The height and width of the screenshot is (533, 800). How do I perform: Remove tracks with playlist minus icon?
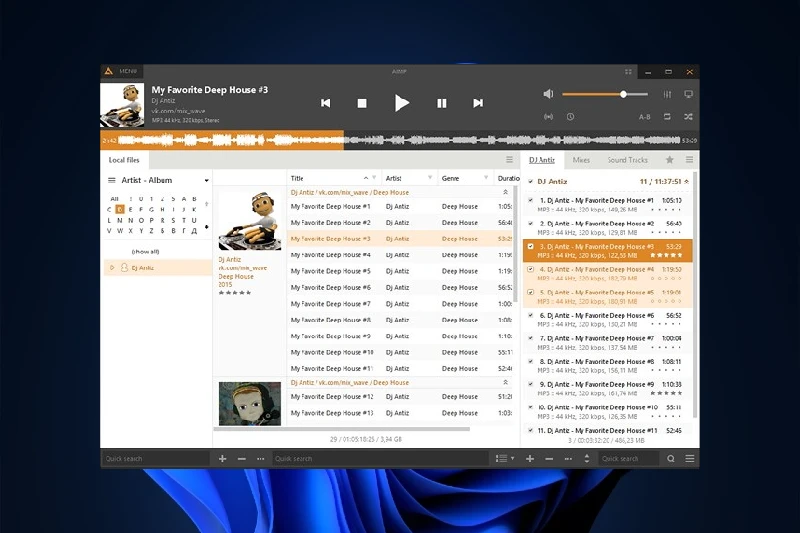tap(549, 459)
